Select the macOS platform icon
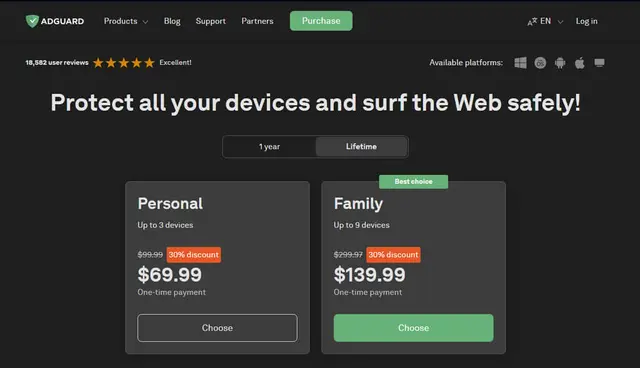 [x=540, y=63]
